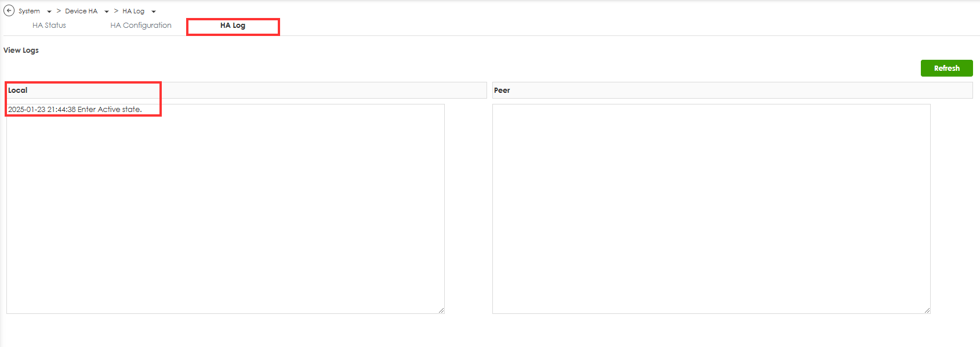
Task: Click the Device HA breadcrumb label
Action: (81, 11)
